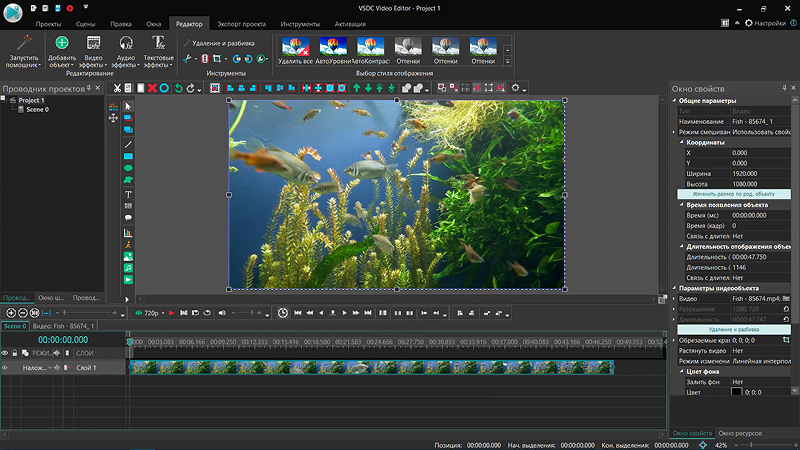This screenshot has height=450, width=800.
Task: Switch to Окно ресурсов tab
Action: click(x=740, y=433)
